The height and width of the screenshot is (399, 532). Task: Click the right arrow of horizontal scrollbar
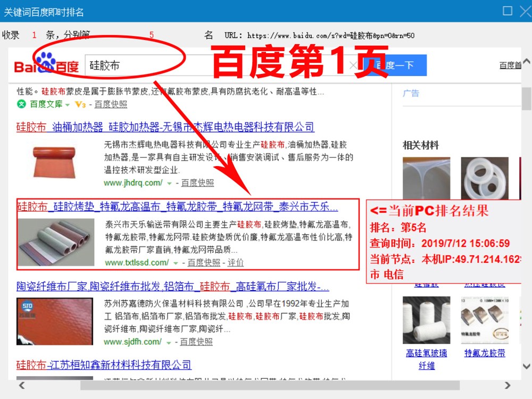tap(507, 385)
